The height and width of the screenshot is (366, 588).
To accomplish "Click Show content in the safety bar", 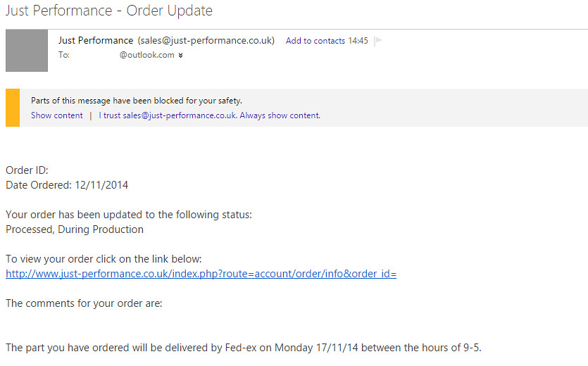I will pyautogui.click(x=57, y=115).
